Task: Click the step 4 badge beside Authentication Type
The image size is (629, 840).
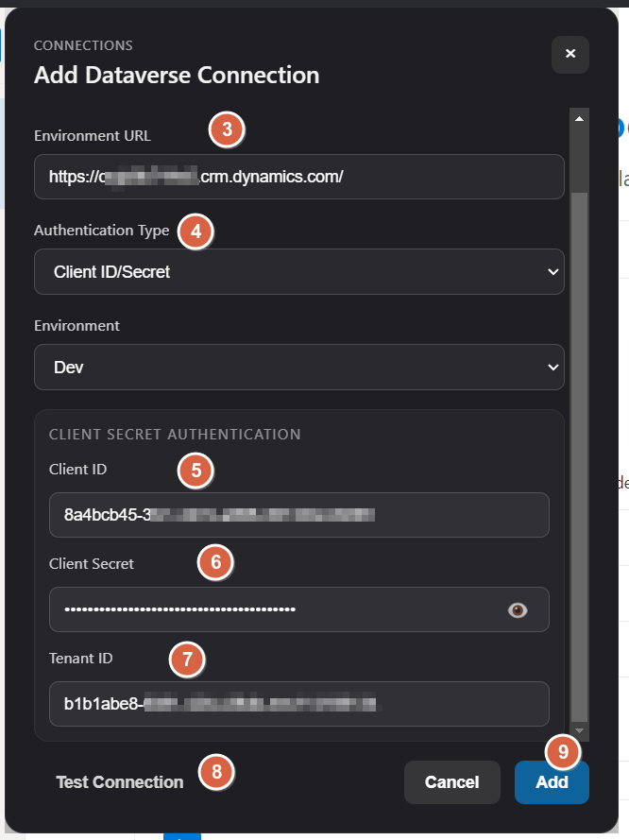Action: pyautogui.click(x=195, y=231)
